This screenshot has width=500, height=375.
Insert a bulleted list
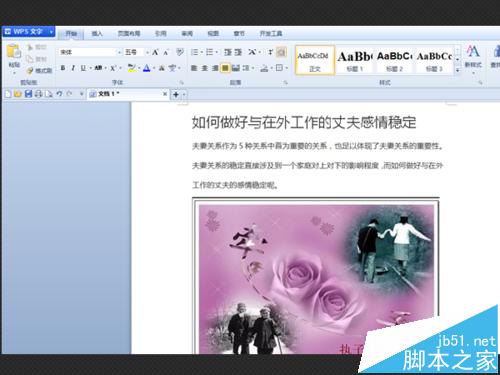click(194, 52)
